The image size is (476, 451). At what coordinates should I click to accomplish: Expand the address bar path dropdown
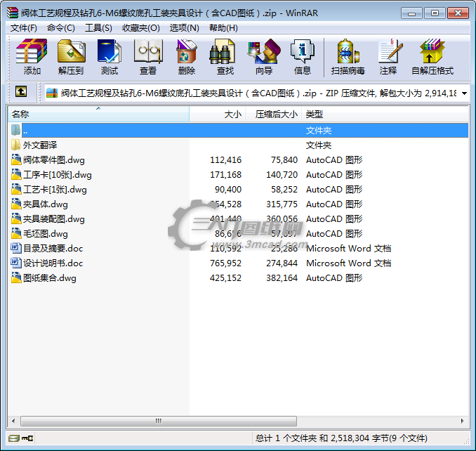pos(464,93)
